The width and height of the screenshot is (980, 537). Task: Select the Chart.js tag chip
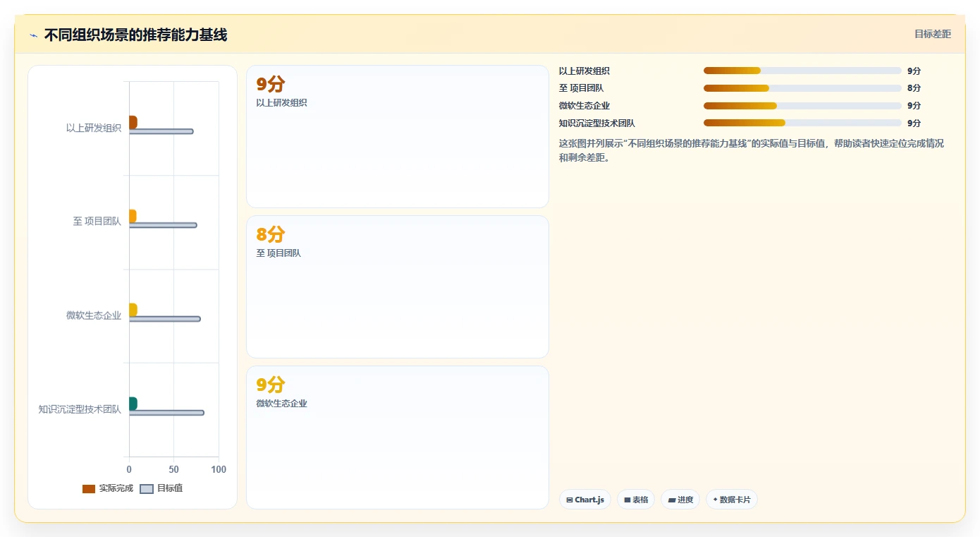[x=585, y=500]
